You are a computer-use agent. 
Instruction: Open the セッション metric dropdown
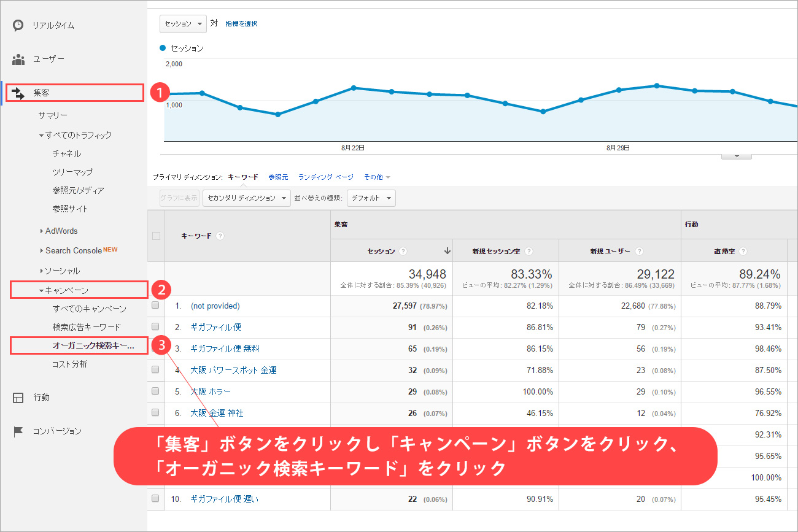(x=184, y=24)
